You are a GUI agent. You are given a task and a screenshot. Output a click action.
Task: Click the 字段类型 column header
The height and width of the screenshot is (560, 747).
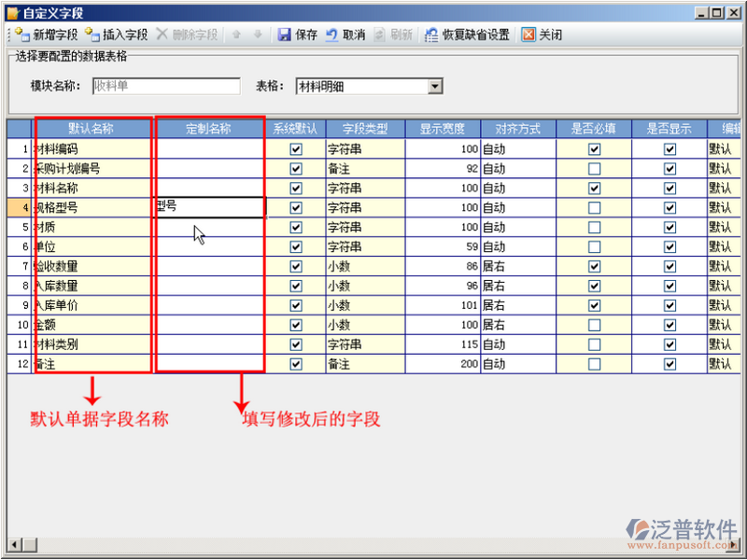365,129
